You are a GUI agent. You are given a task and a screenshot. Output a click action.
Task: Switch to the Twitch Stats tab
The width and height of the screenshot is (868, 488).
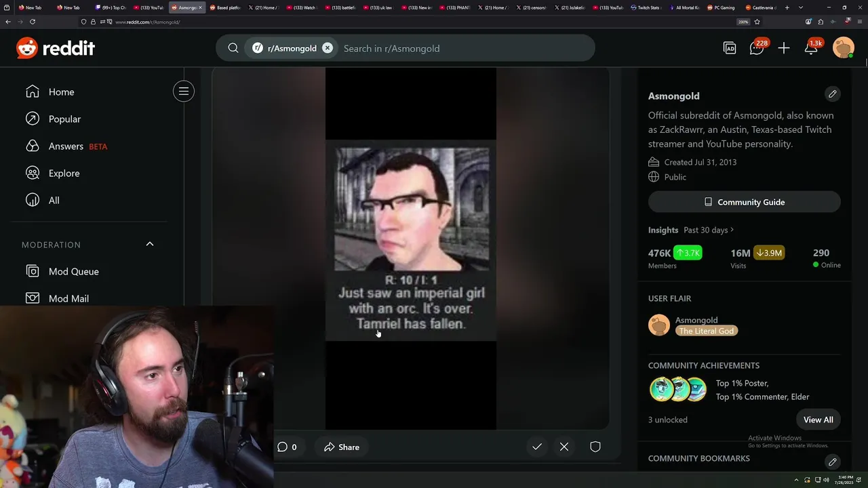coord(646,7)
